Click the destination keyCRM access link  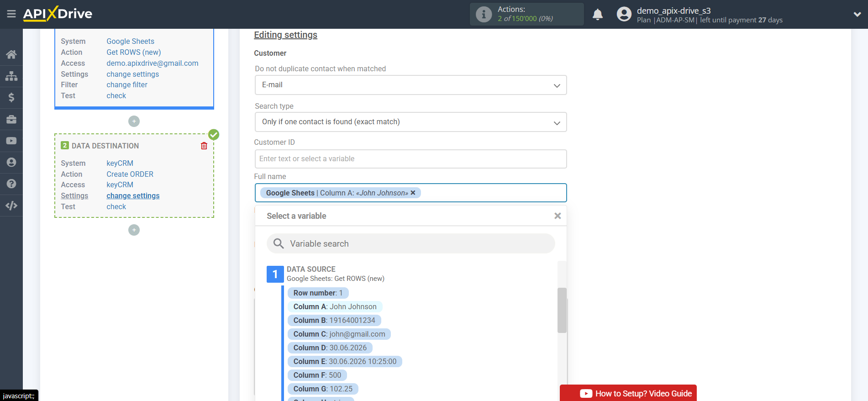[120, 185]
